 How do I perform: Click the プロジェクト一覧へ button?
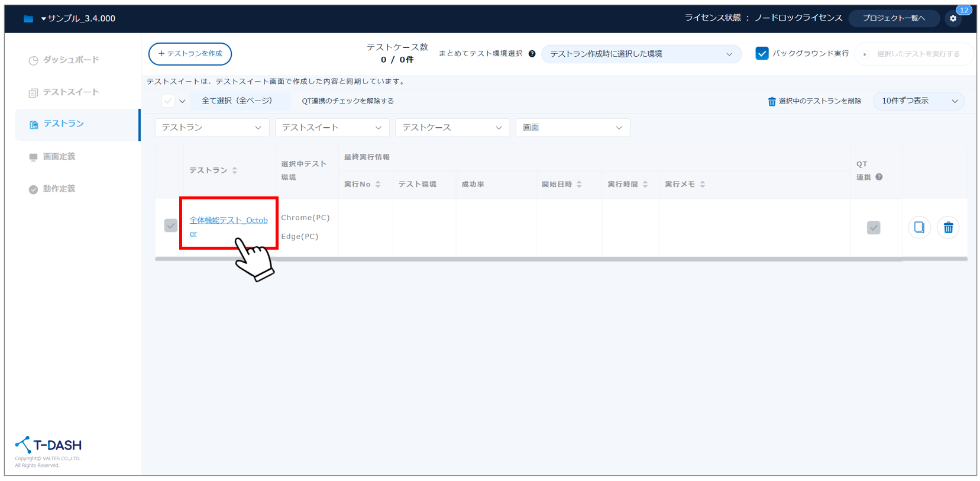(893, 18)
